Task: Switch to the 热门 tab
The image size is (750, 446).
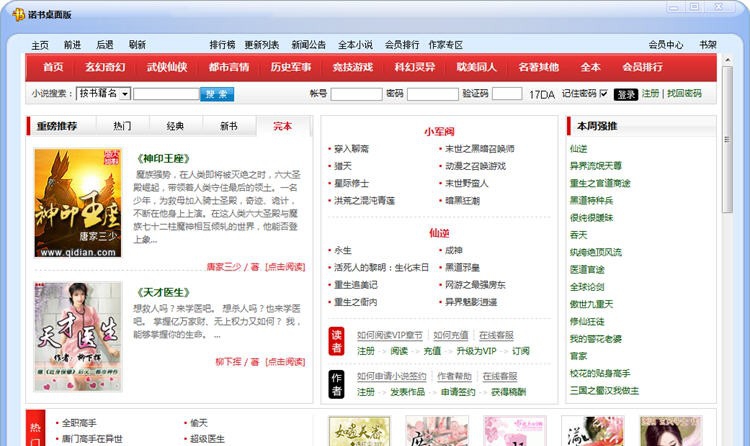Action: click(122, 126)
